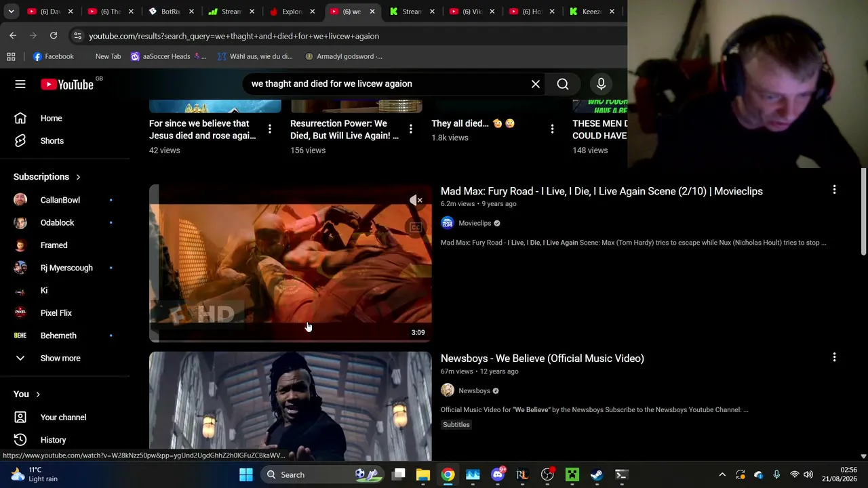Open the Chrome apps grid shortcut

click(x=11, y=56)
